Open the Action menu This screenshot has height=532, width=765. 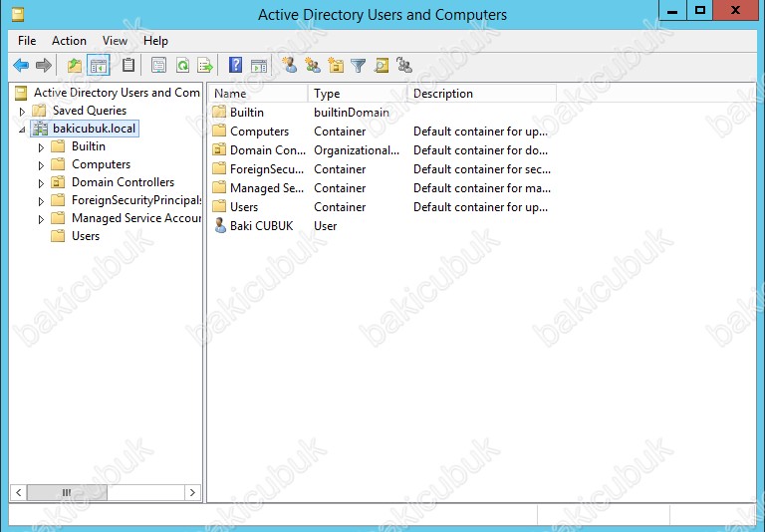(x=69, y=41)
